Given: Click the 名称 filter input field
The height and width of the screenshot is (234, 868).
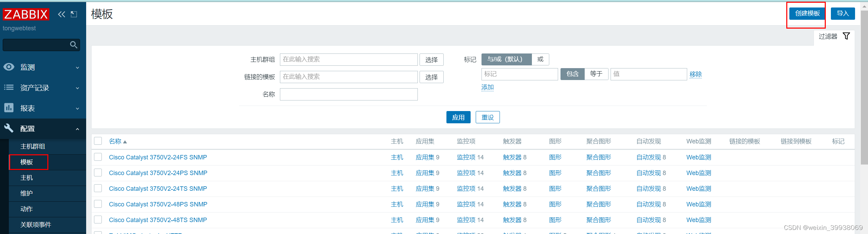Looking at the screenshot, I should pyautogui.click(x=349, y=94).
